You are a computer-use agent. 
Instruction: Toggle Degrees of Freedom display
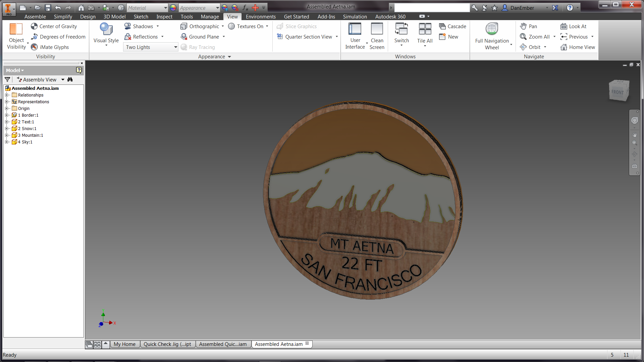click(x=58, y=37)
